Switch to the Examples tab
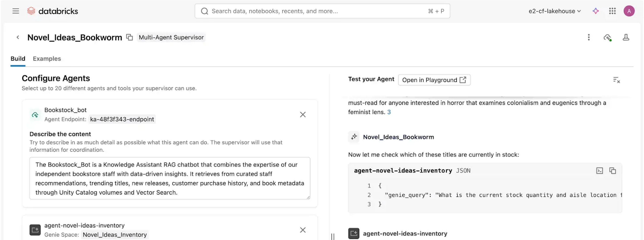644x240 pixels. tap(47, 59)
